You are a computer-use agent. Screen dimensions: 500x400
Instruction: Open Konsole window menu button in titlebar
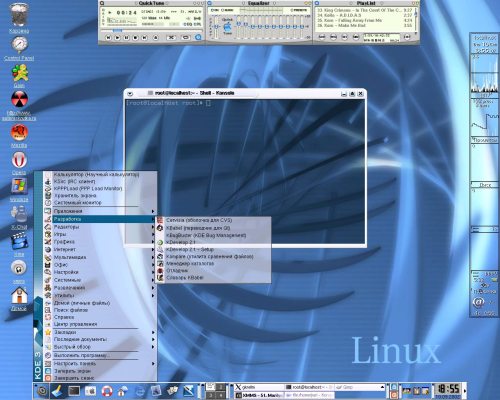130,94
